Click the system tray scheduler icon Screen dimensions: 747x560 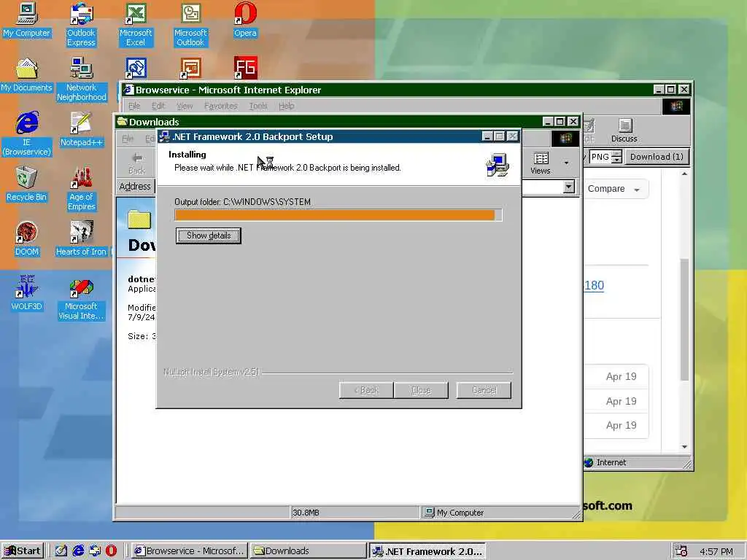tap(681, 551)
